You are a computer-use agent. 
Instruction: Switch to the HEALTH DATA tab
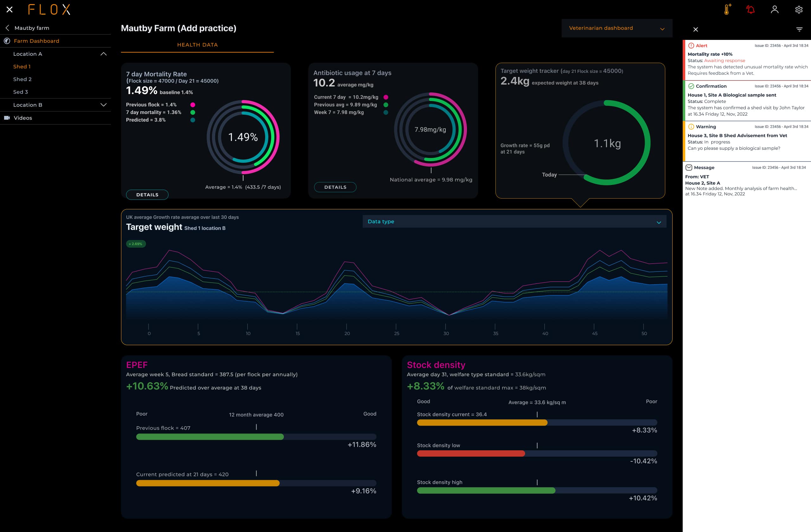pyautogui.click(x=197, y=45)
